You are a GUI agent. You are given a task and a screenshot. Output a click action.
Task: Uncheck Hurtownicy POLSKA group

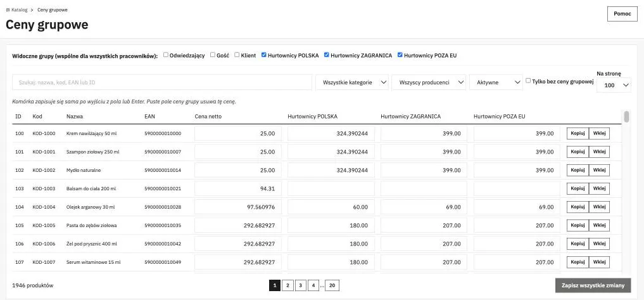263,55
